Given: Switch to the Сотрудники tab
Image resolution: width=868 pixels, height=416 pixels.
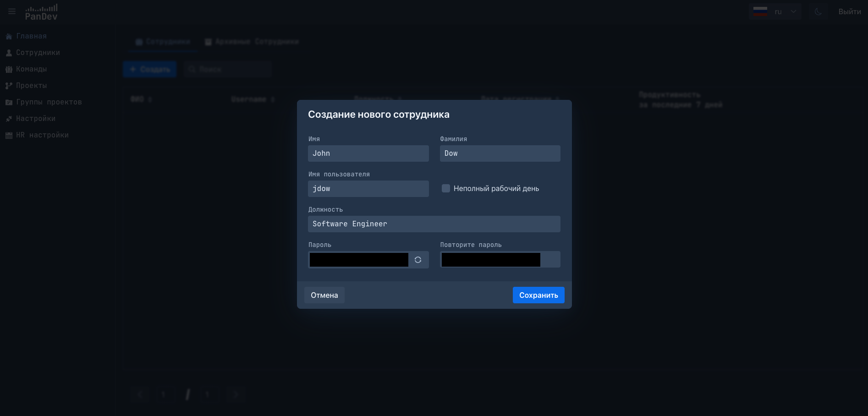Looking at the screenshot, I should pos(163,42).
